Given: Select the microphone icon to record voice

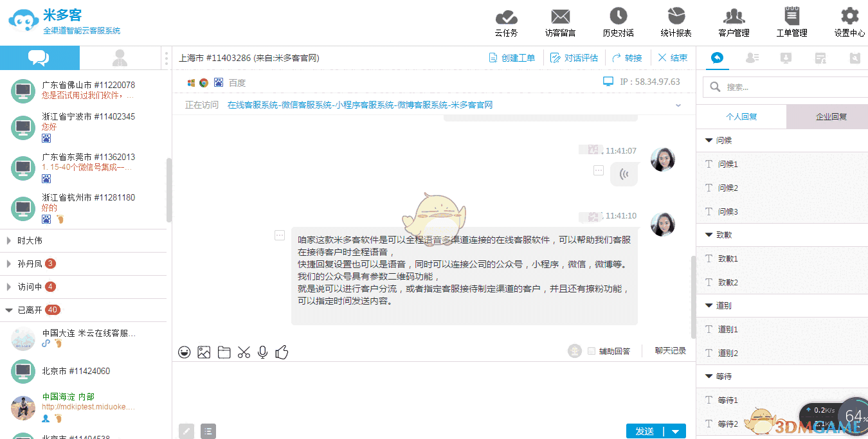Looking at the screenshot, I should (262, 352).
